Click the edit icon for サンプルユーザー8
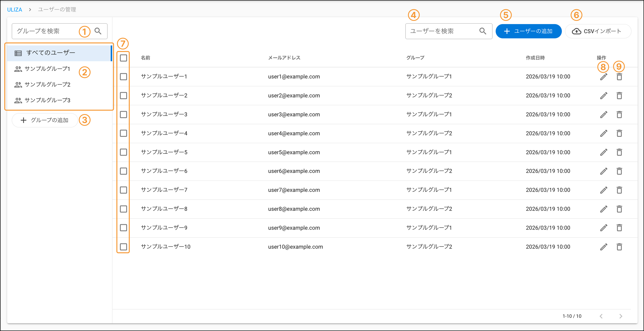Viewport: 644px width, 331px height. pos(603,209)
